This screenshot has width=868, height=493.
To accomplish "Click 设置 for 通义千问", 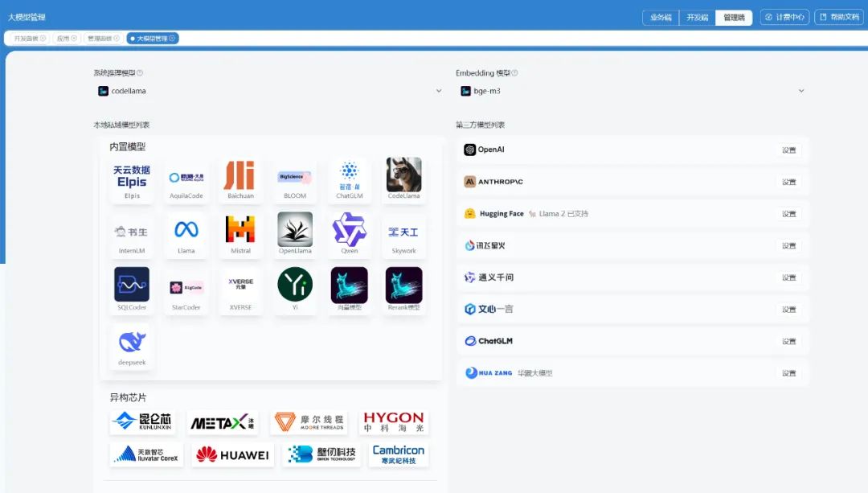I will [789, 277].
